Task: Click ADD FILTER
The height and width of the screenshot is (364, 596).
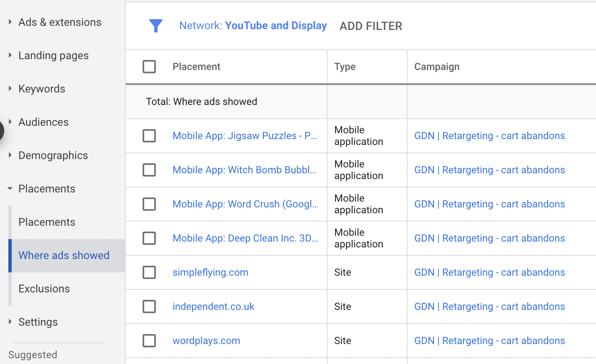Action: pyautogui.click(x=371, y=25)
